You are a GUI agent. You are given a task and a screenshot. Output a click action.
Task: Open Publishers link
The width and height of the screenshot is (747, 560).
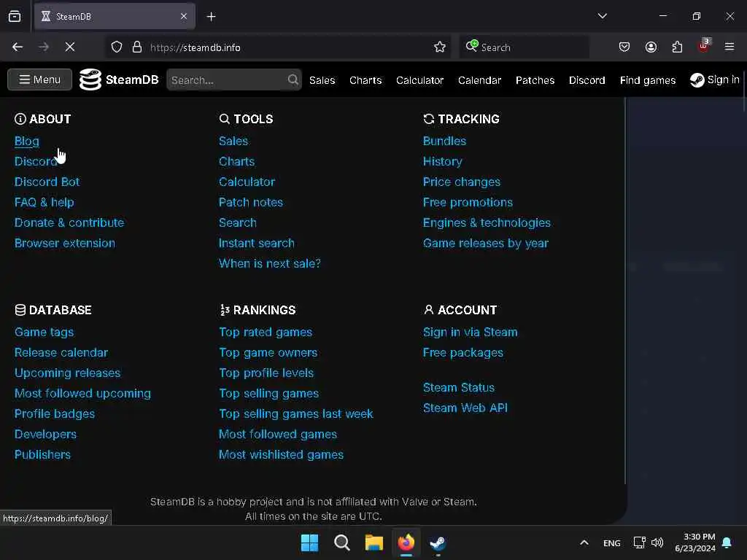(42, 455)
